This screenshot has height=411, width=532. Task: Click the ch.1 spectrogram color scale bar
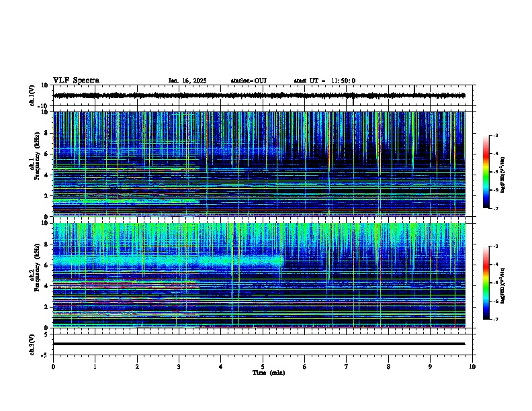point(486,172)
